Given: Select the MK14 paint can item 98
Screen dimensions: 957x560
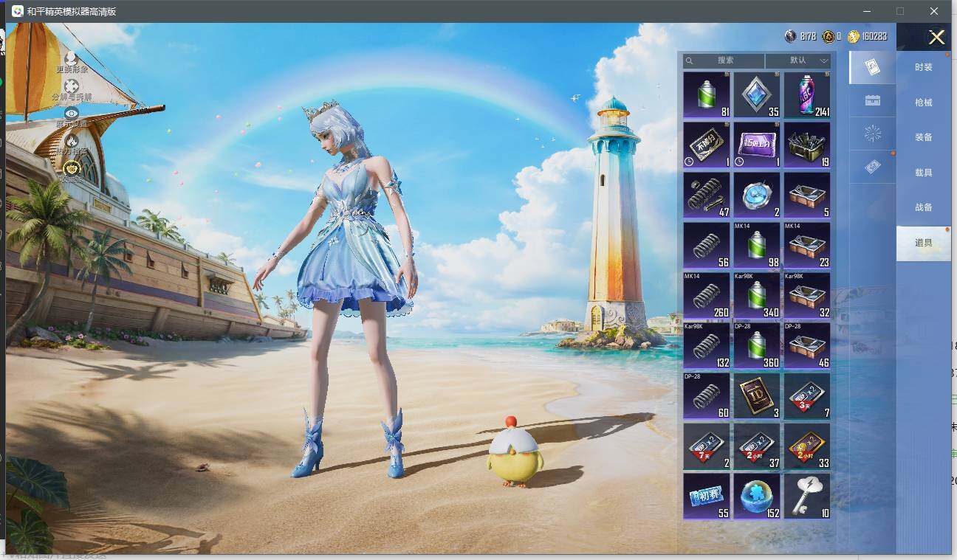Looking at the screenshot, I should 757,246.
